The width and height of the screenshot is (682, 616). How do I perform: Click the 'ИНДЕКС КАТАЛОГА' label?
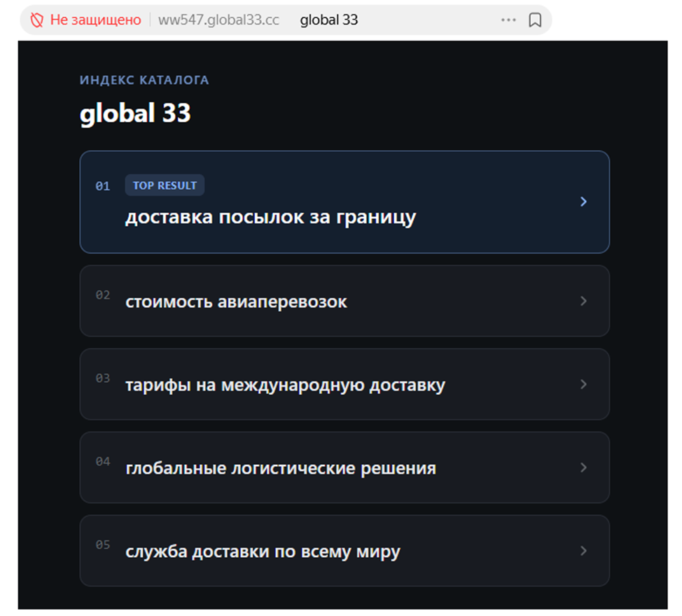tap(144, 80)
